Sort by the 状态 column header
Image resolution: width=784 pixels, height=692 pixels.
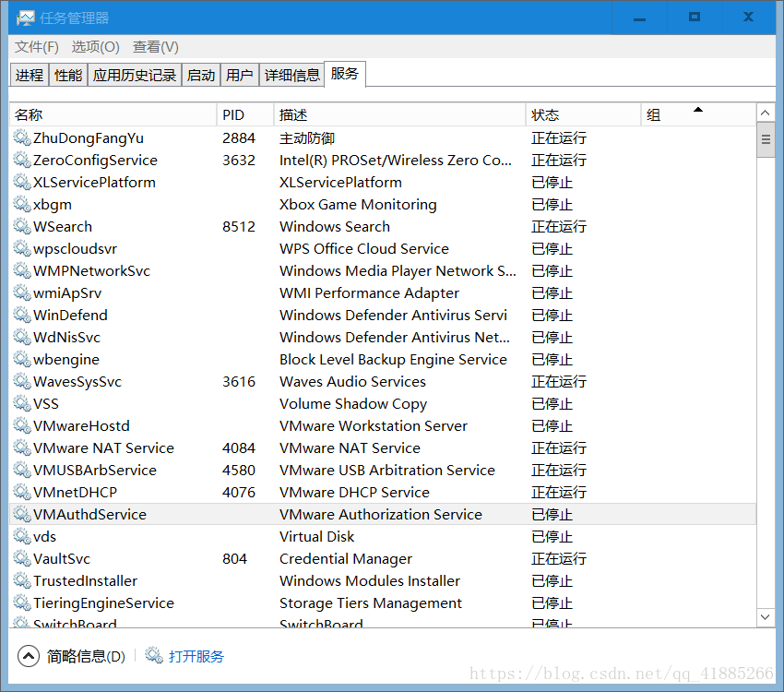tap(584, 114)
